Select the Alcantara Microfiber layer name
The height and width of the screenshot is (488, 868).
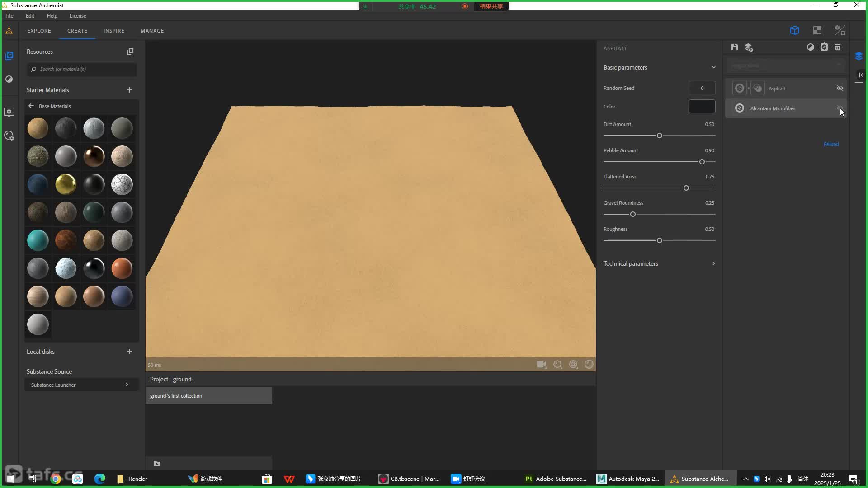click(x=773, y=108)
